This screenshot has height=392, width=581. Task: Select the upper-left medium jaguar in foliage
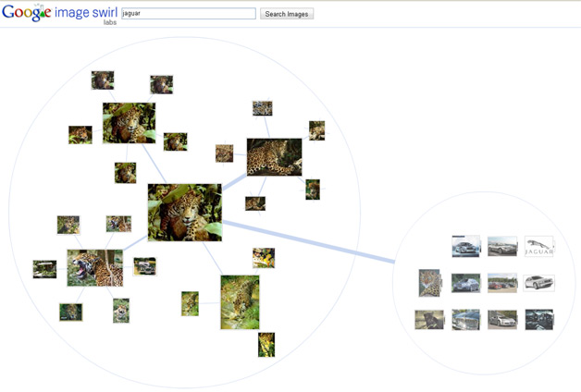(129, 123)
